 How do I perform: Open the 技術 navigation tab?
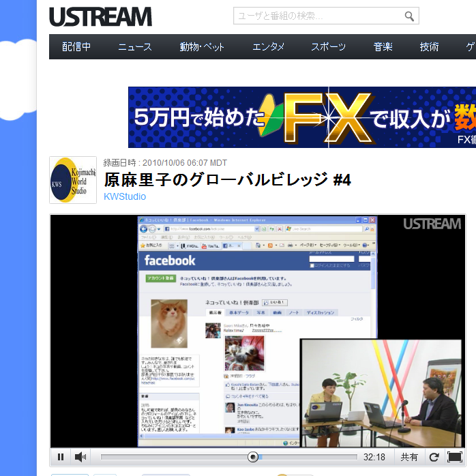429,47
